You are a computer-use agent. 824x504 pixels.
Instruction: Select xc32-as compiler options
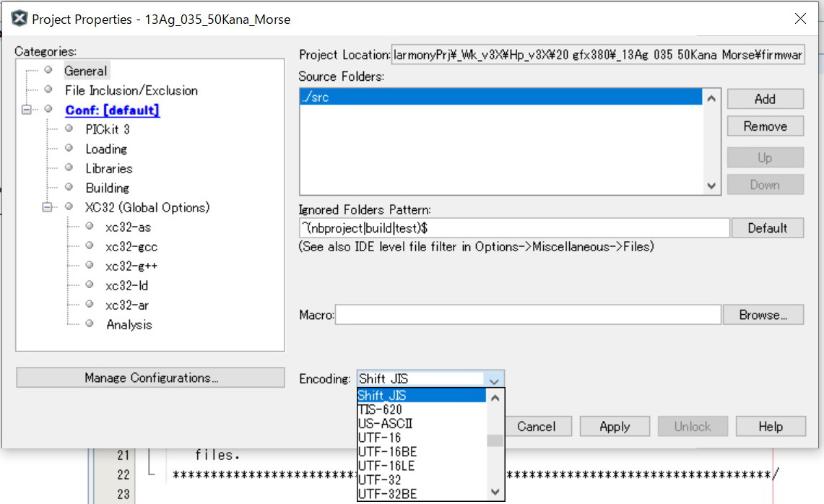pyautogui.click(x=129, y=227)
